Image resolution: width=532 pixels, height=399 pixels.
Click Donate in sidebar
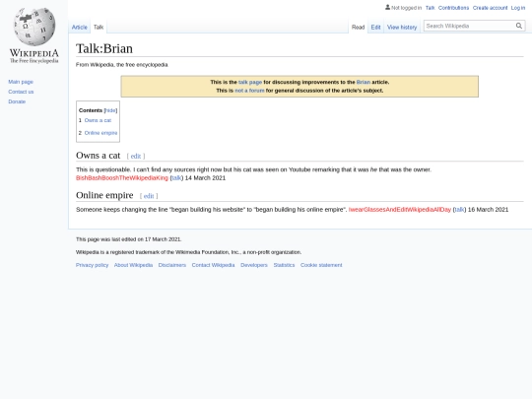click(17, 101)
